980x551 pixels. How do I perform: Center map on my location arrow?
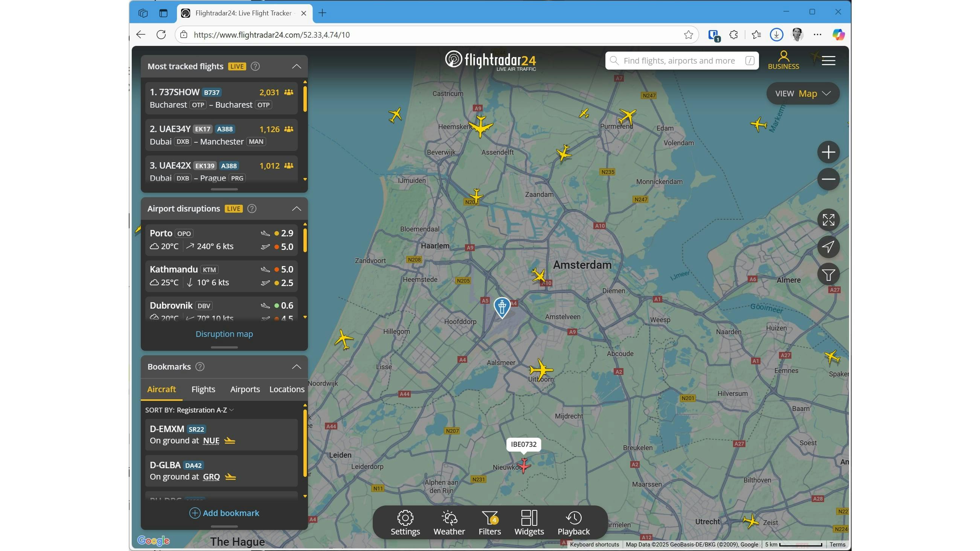point(828,247)
